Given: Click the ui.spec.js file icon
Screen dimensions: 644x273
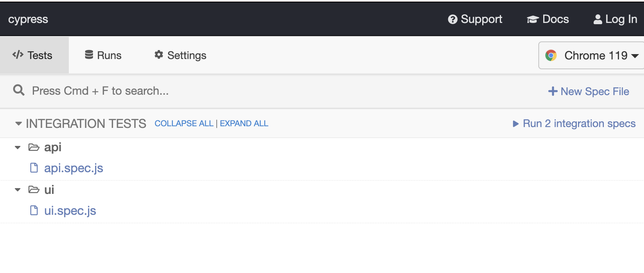Looking at the screenshot, I should (34, 210).
